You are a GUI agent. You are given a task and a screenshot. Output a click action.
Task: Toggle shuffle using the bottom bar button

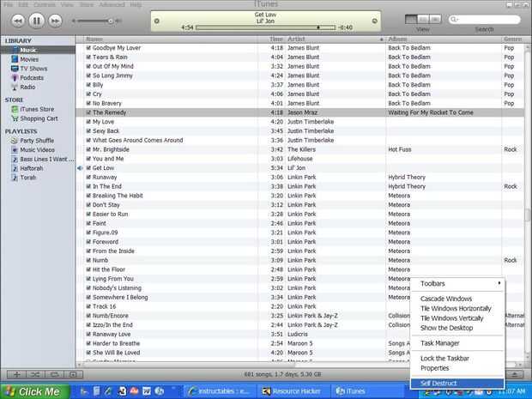[x=35, y=375]
